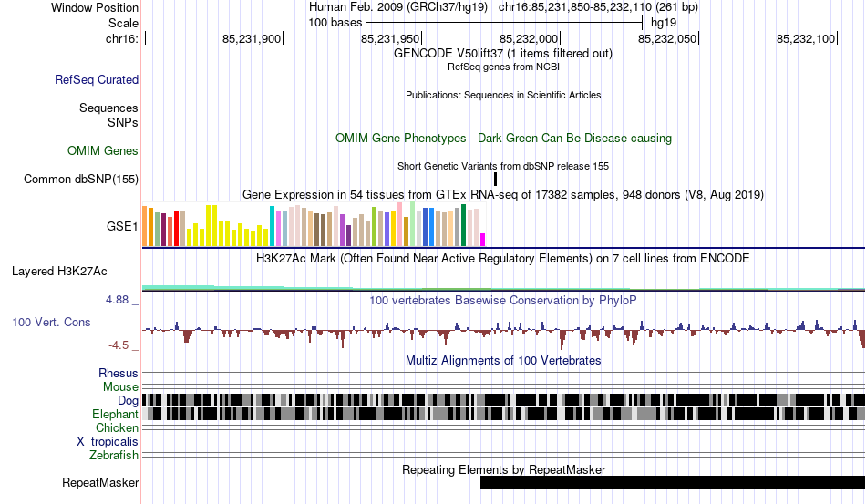Select the Elephant alignment row label

coord(115,414)
